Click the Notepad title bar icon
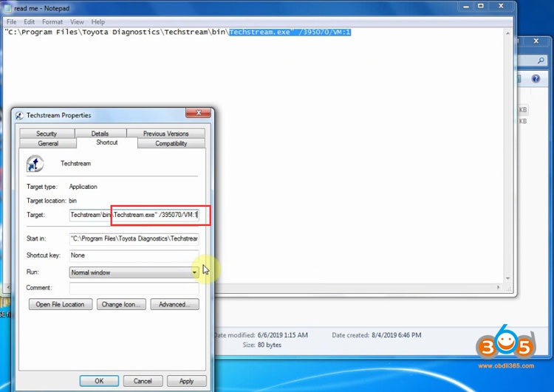Screen dimensions: 554x392 (x=7, y=8)
